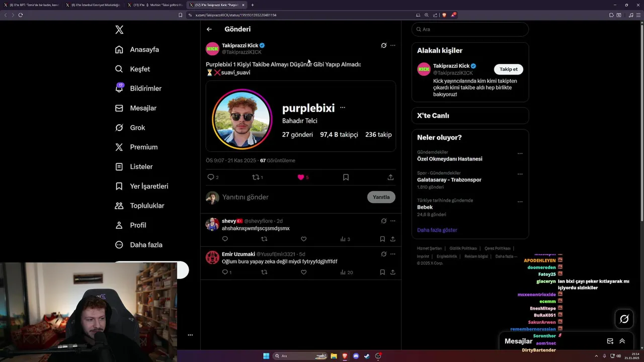Open Grok from the sidebar

click(130, 128)
